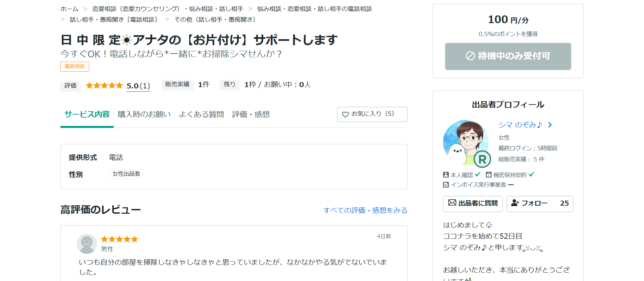644x281 pixels.
Task: Click the reviewer's gray avatar icon
Action: 87,243
